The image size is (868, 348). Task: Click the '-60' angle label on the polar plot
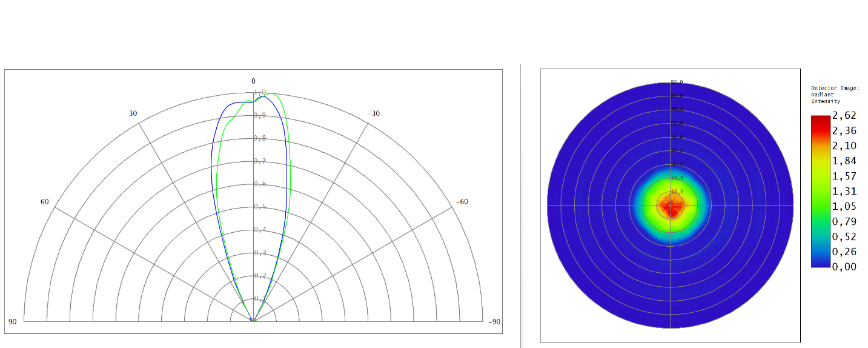pos(462,201)
